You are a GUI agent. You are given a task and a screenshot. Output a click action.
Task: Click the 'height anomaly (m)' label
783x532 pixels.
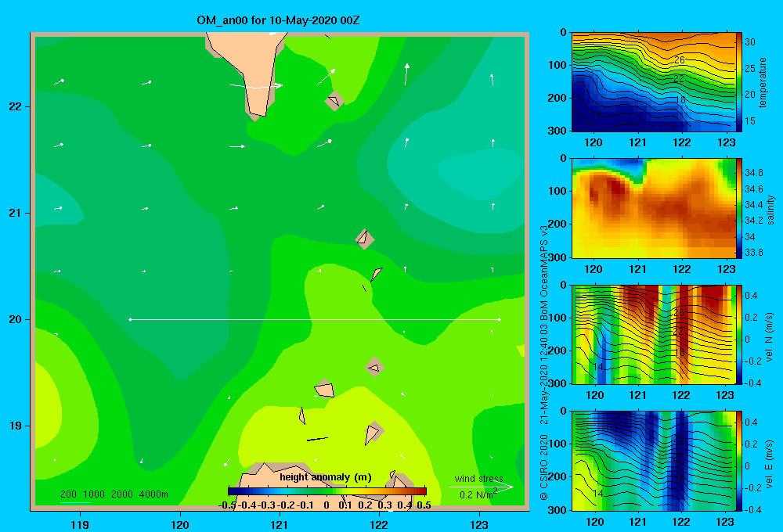tap(325, 477)
